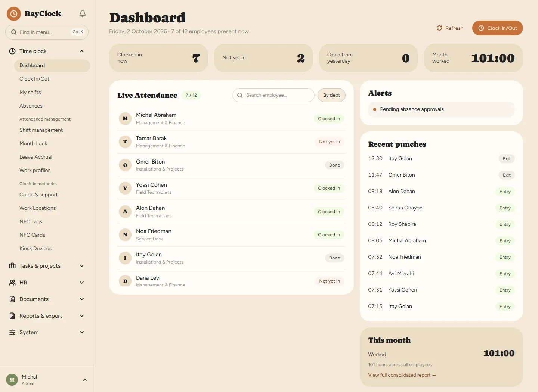Select Shift management menu item
The height and width of the screenshot is (392, 538).
point(52,130)
